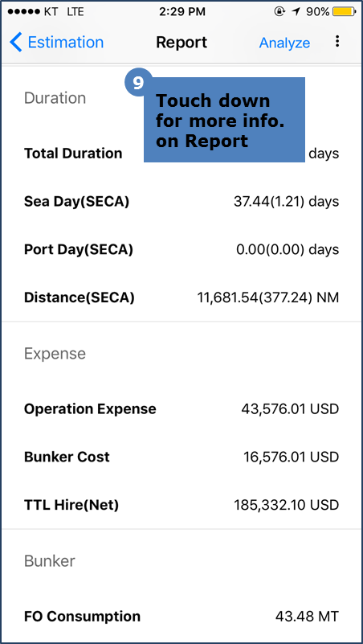This screenshot has height=644, width=363.
Task: Select the Sea Day(SECA) row
Action: (181, 202)
